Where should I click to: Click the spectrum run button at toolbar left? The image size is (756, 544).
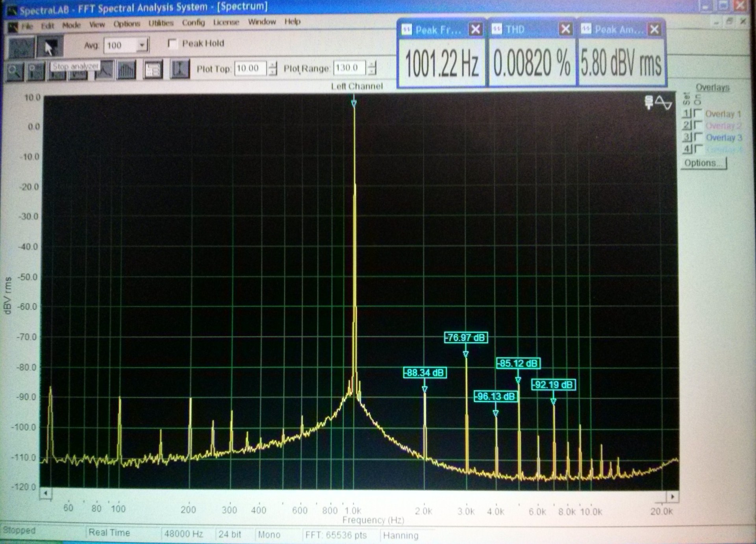click(20, 48)
